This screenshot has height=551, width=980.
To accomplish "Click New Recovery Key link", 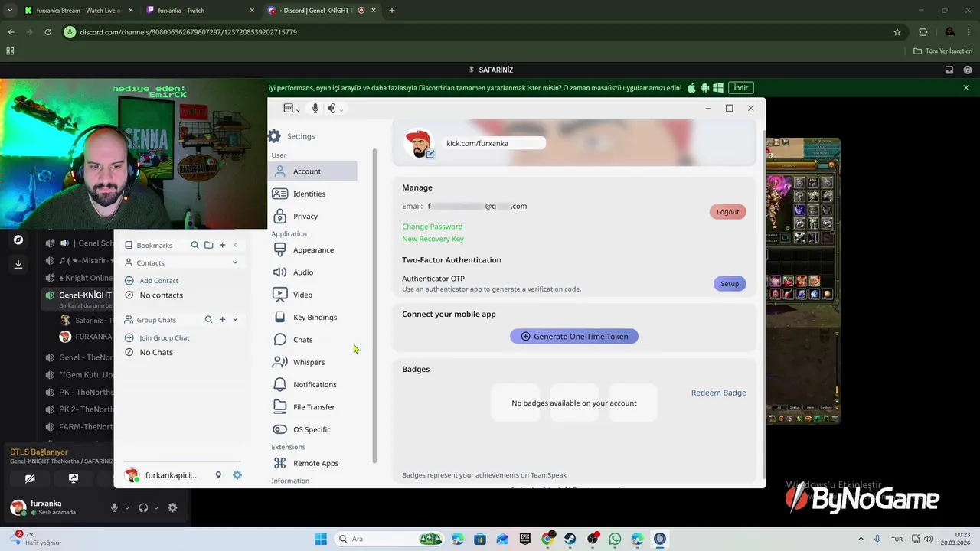I will pyautogui.click(x=433, y=239).
